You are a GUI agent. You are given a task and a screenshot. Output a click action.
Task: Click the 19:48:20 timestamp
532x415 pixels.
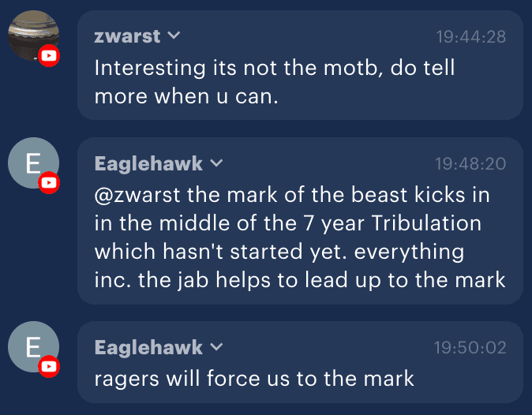click(470, 164)
